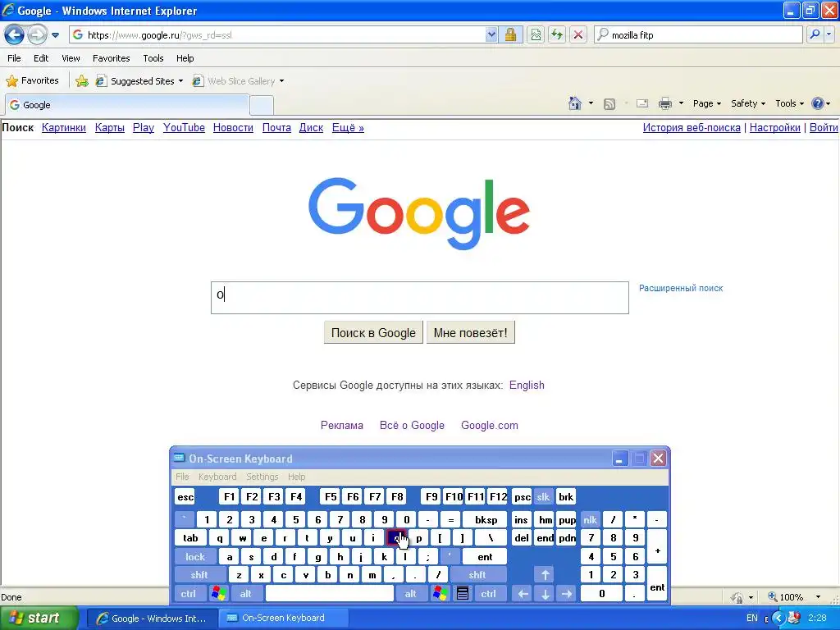840x630 pixels.
Task: Open the Расширенный поиск link
Action: click(681, 288)
